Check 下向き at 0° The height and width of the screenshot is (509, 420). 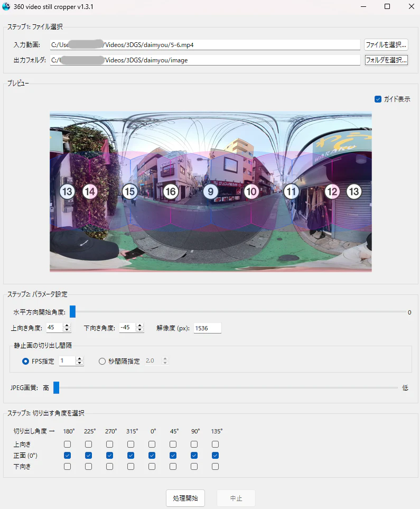152,467
